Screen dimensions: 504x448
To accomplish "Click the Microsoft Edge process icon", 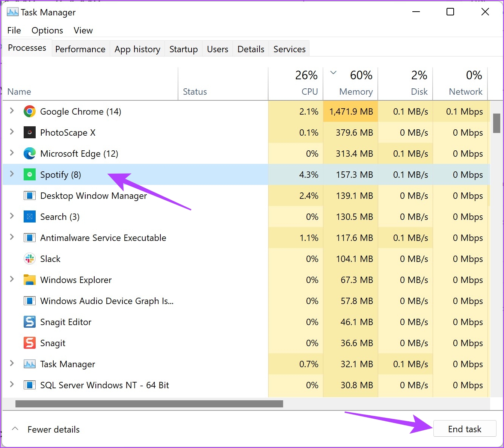I will 30,154.
